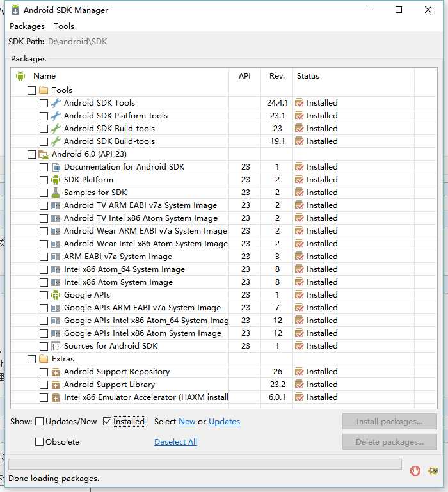Viewport: 448px width, 492px height.
Task: Click the Google APIs add-on icon
Action: pos(56,295)
